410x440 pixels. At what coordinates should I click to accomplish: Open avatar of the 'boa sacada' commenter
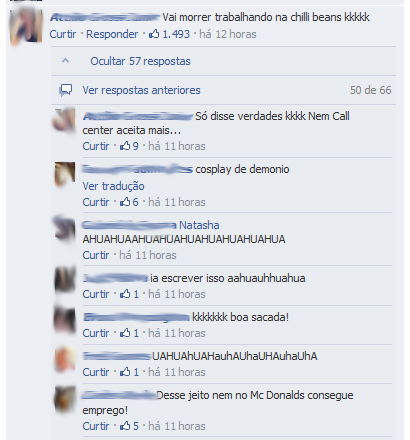(x=65, y=320)
